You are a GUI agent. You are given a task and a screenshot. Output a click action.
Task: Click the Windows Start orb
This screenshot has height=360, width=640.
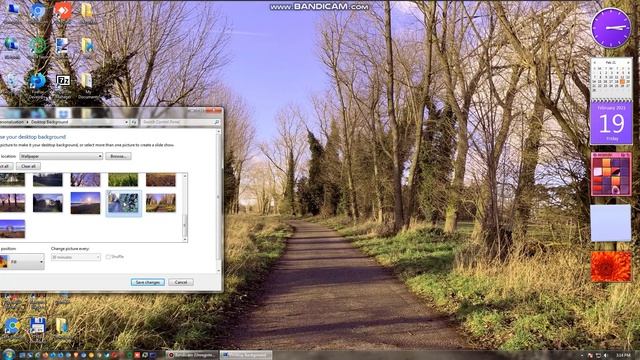pyautogui.click(x=9, y=354)
